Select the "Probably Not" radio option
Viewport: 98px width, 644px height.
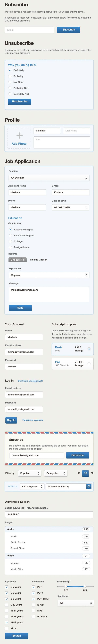click(10, 88)
